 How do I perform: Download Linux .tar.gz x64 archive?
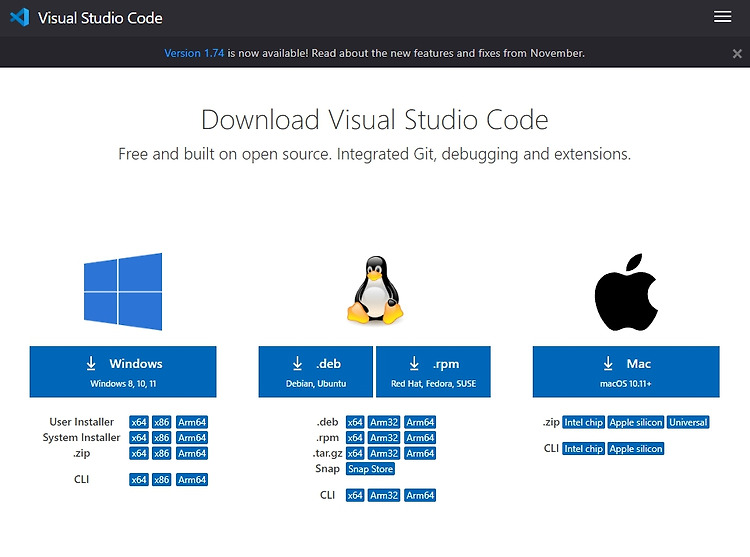355,453
